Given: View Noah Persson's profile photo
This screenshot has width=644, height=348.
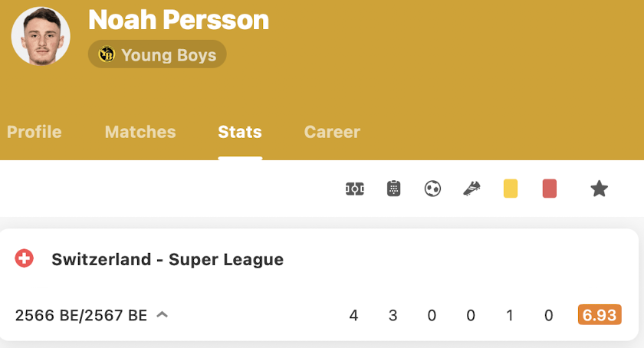Looking at the screenshot, I should [41, 36].
